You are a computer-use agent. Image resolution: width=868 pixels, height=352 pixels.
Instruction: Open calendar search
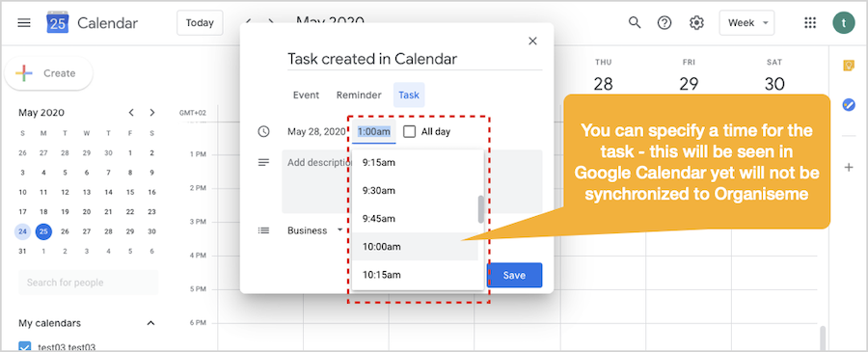[x=635, y=23]
